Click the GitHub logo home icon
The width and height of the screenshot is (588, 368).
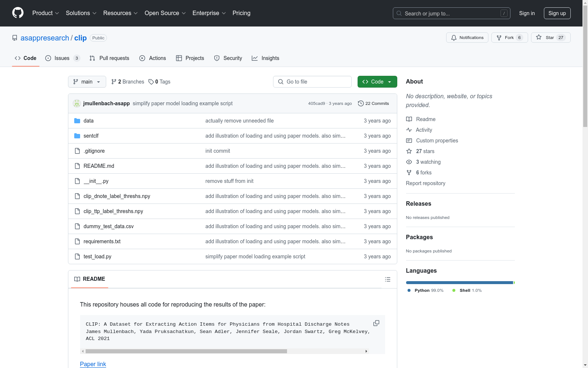(x=18, y=13)
